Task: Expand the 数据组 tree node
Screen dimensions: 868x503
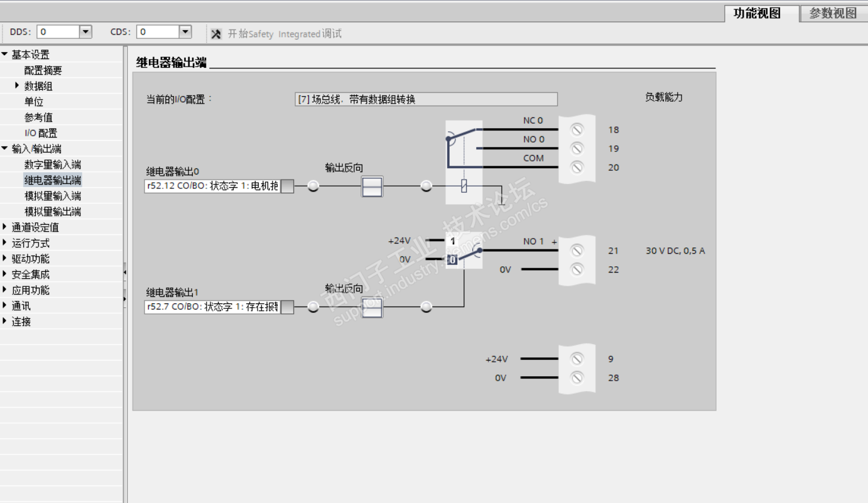Action: click(x=17, y=85)
